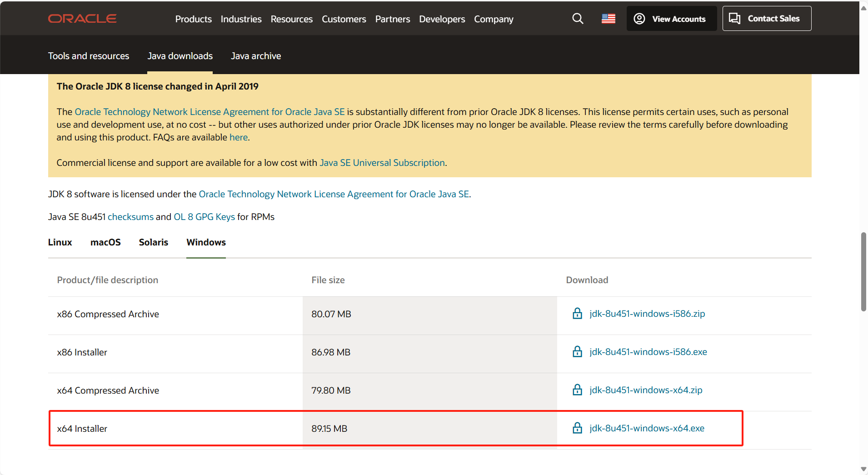Image resolution: width=868 pixels, height=475 pixels.
Task: Open the Products menu
Action: [193, 19]
